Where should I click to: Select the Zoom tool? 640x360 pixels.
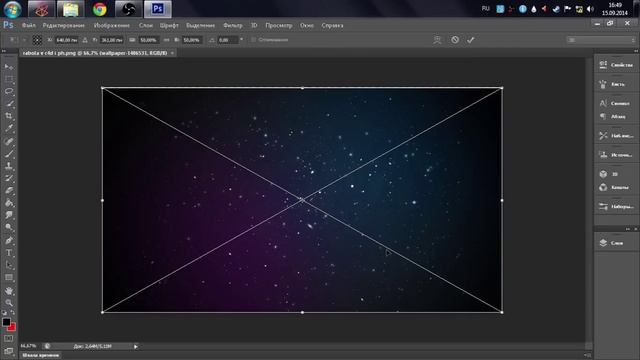coord(9,303)
